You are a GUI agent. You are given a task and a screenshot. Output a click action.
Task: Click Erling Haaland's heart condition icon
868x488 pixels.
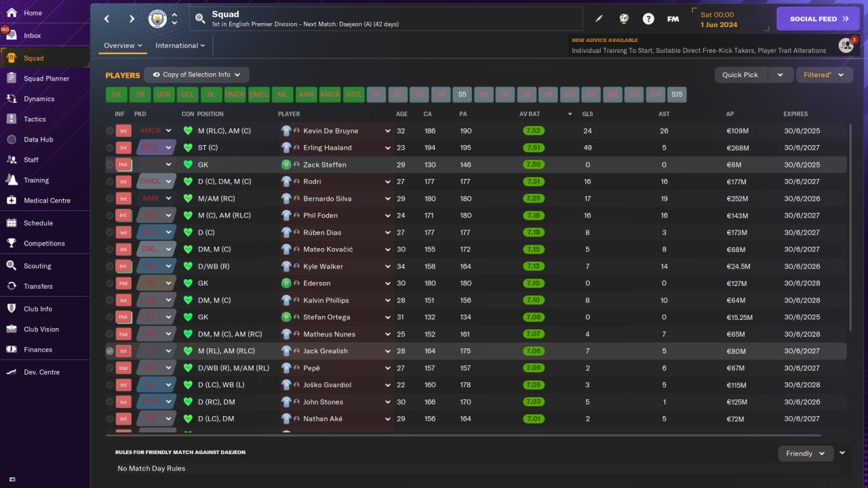tap(188, 148)
